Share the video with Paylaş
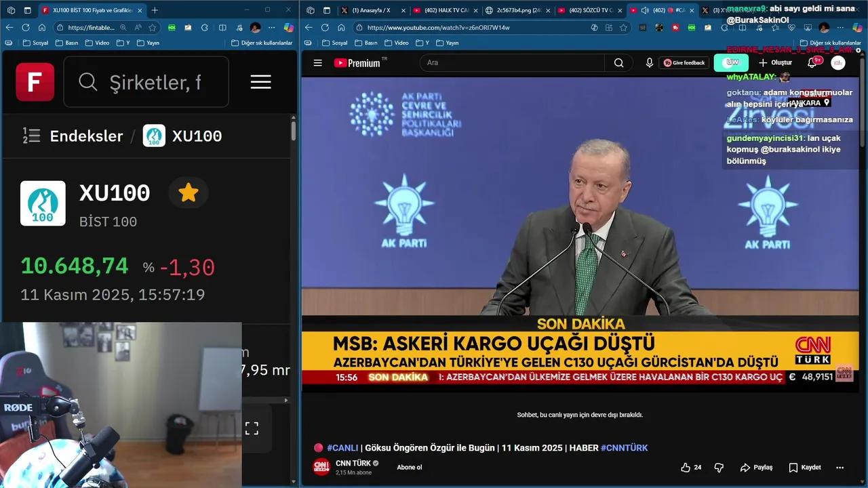Screen dimensions: 868x488 click(757, 467)
